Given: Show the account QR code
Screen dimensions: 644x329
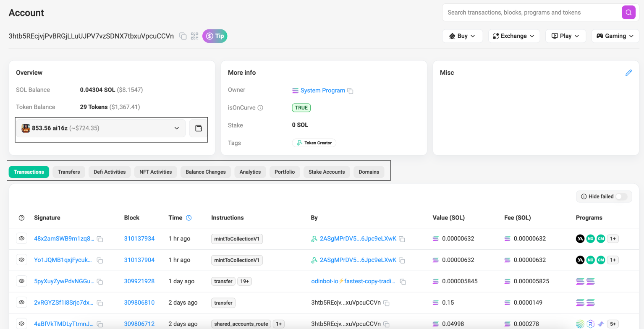Looking at the screenshot, I should [x=194, y=36].
